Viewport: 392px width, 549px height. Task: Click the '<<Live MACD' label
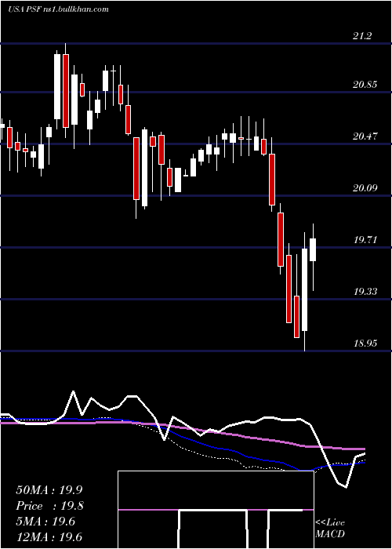coord(330,529)
